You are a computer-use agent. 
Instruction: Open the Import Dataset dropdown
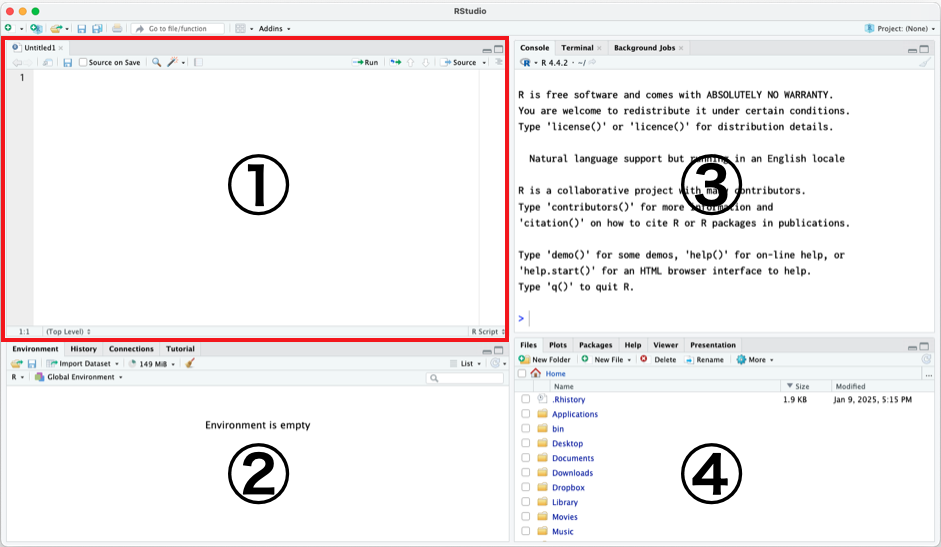point(83,363)
